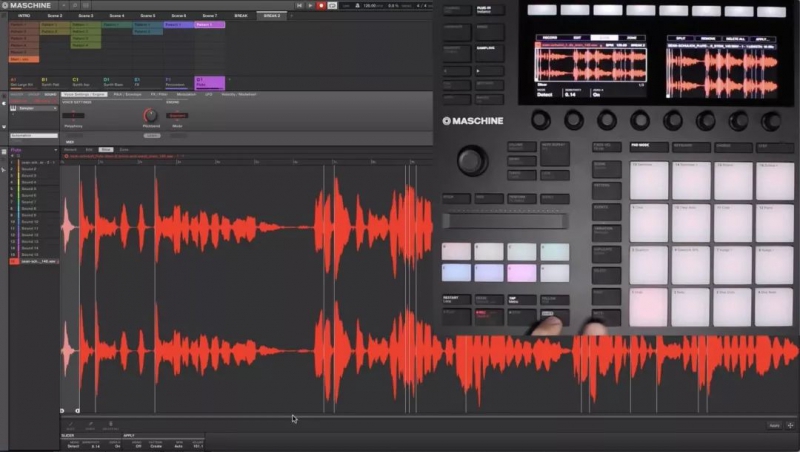Click the Sensitivity 0.14 value
Image resolution: width=800 pixels, height=452 pixels.
pyautogui.click(x=95, y=444)
